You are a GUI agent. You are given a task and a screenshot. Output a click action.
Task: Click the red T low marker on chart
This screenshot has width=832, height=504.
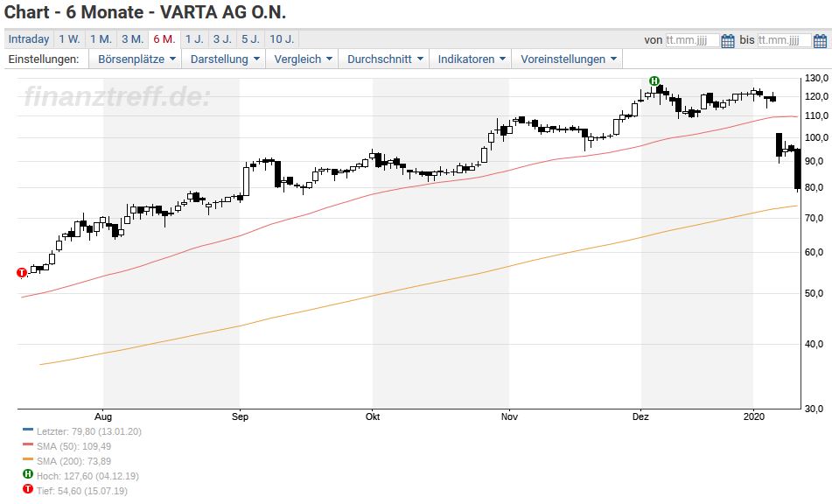22,273
